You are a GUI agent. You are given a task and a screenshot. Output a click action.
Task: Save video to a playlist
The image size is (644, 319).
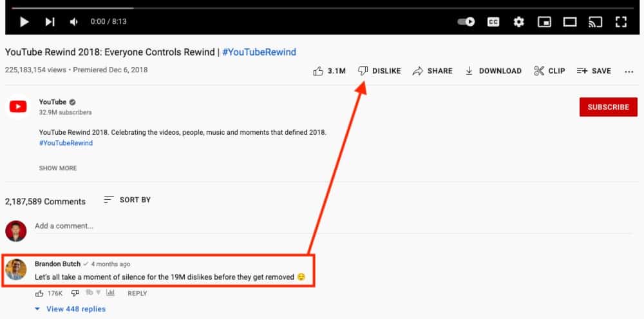click(x=594, y=71)
